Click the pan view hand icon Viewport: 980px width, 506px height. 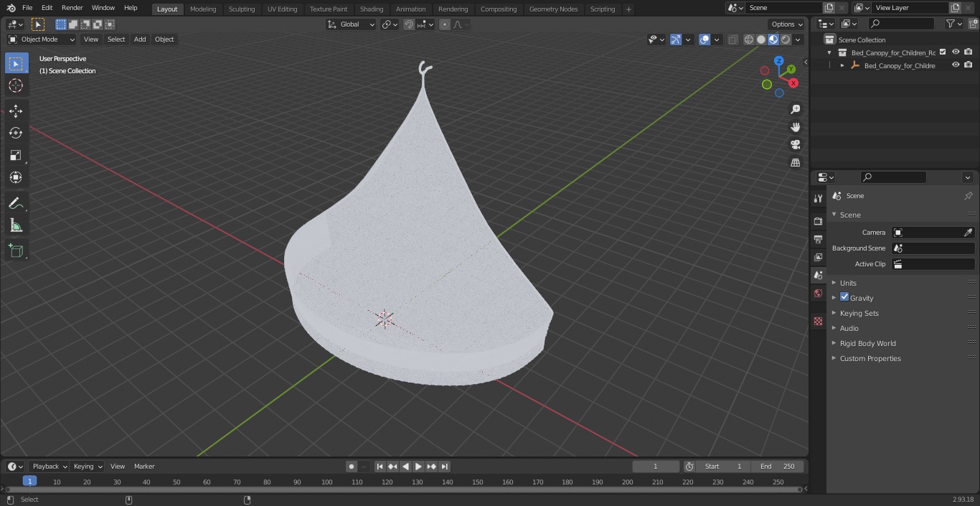(795, 127)
